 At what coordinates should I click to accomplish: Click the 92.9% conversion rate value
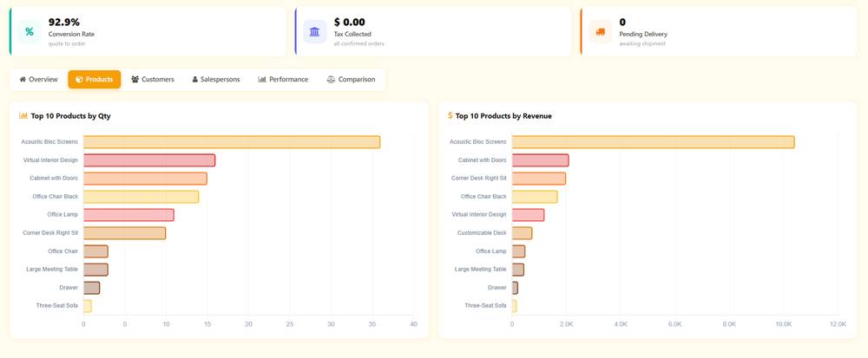(x=64, y=22)
